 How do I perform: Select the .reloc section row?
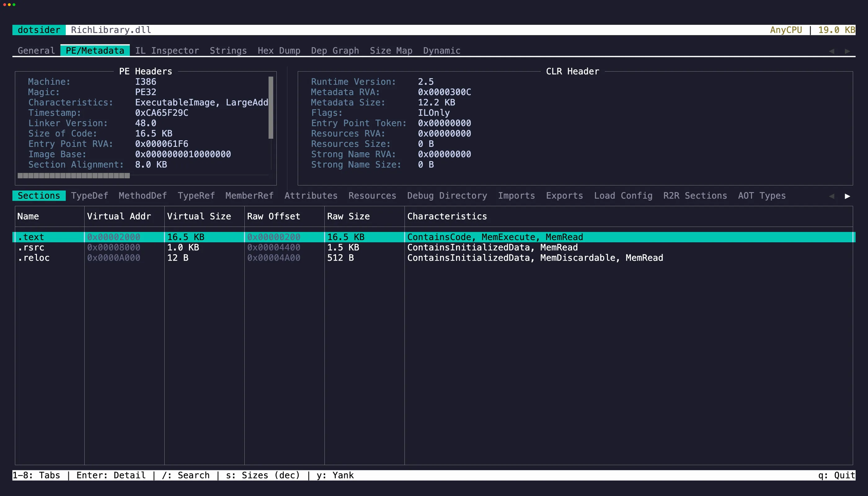pyautogui.click(x=434, y=258)
